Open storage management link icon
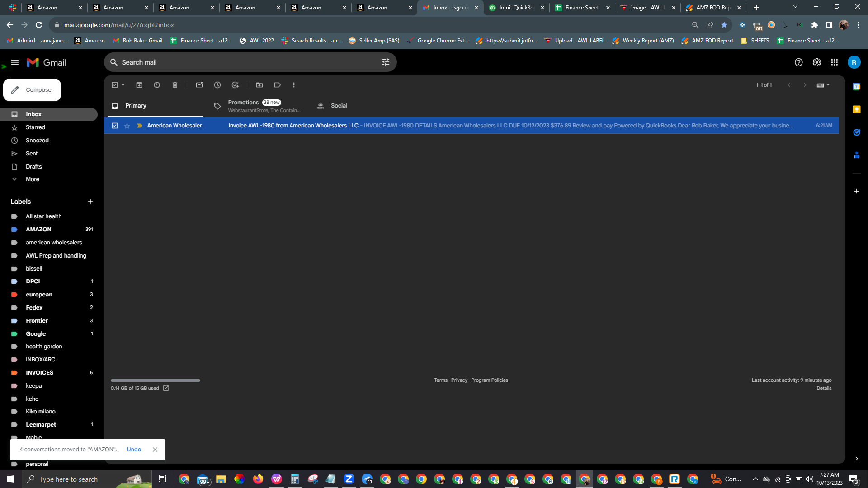Image resolution: width=868 pixels, height=488 pixels. click(x=166, y=388)
